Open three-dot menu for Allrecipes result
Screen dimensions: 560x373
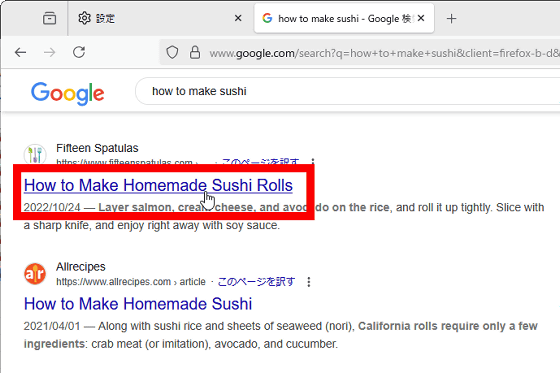click(309, 282)
